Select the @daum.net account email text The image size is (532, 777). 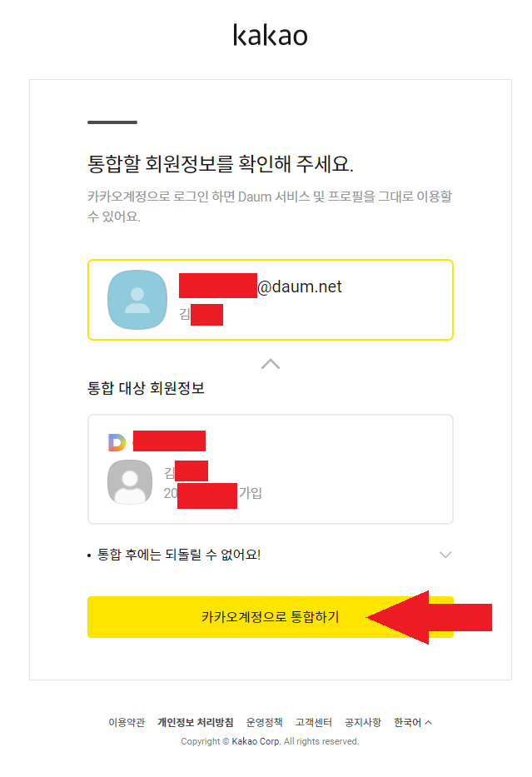tap(300, 287)
